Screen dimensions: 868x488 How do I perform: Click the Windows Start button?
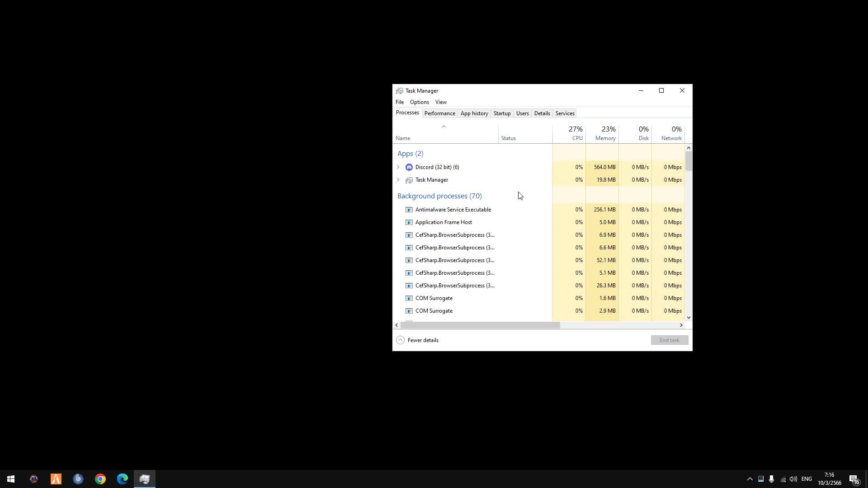click(x=11, y=479)
